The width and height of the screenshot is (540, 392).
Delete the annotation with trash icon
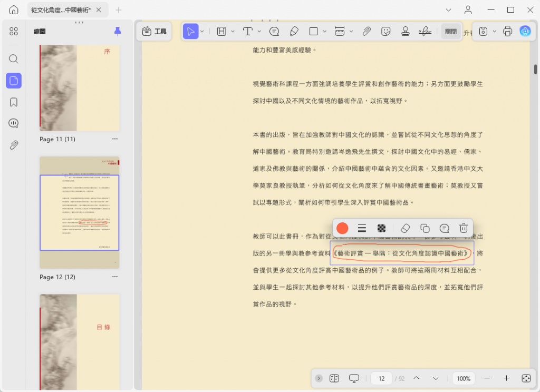(464, 228)
